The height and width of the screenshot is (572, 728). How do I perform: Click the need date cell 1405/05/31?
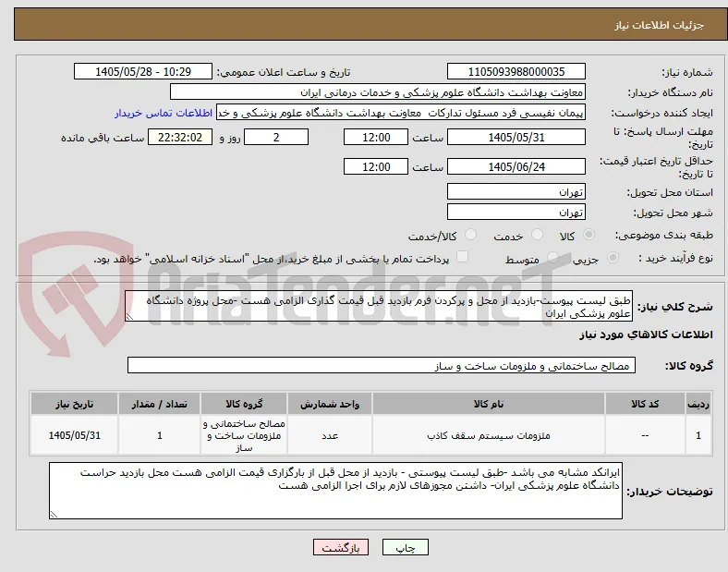click(x=74, y=435)
